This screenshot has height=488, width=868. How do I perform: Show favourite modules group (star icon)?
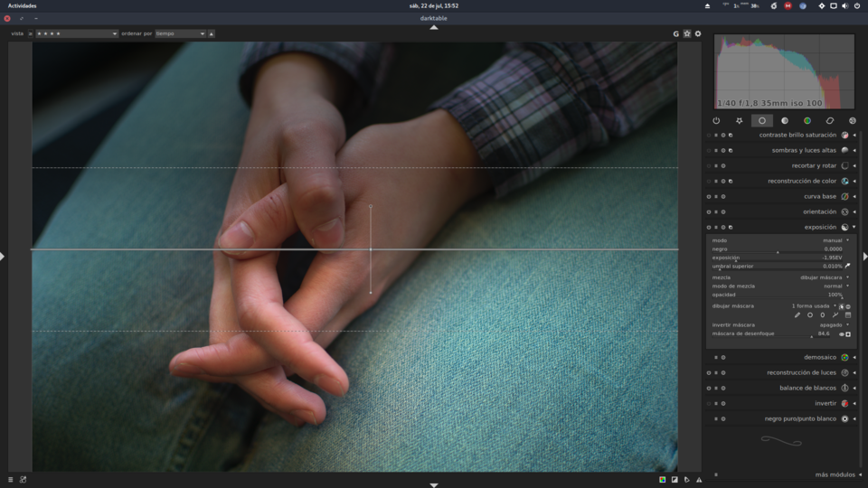click(739, 120)
